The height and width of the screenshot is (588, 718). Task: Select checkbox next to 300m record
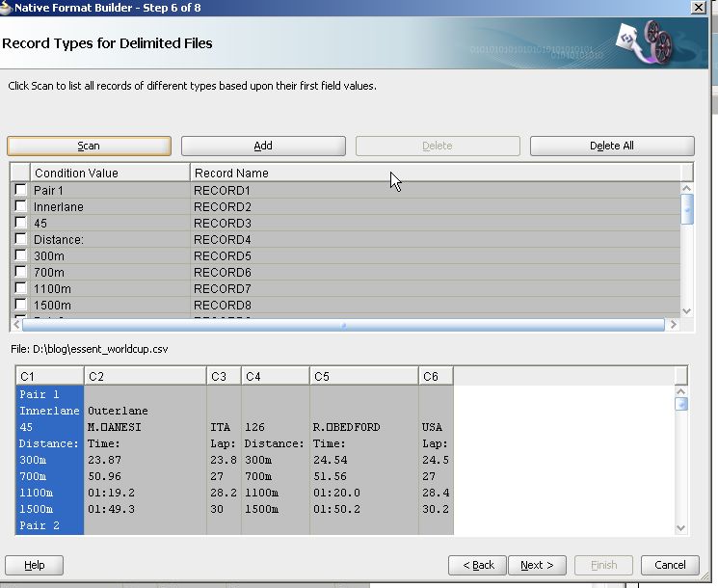20,255
